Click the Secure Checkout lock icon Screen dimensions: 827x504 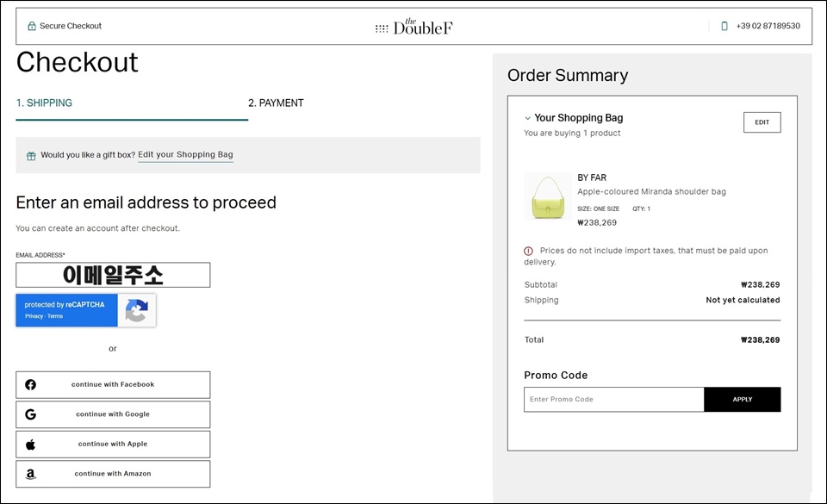click(32, 26)
